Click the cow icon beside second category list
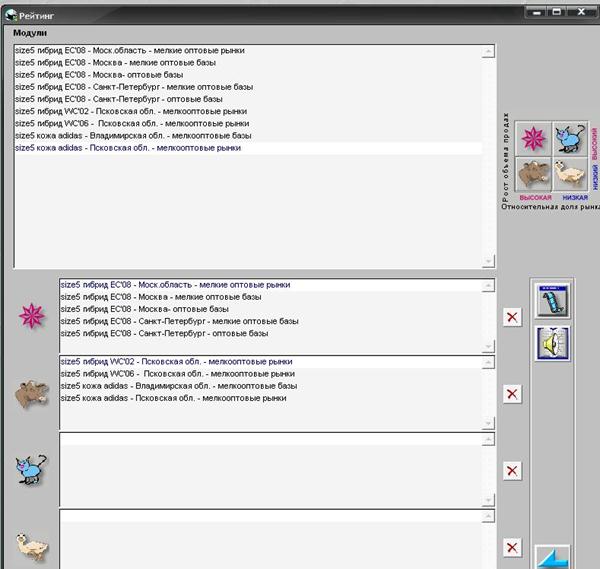The image size is (600, 569). click(x=32, y=393)
